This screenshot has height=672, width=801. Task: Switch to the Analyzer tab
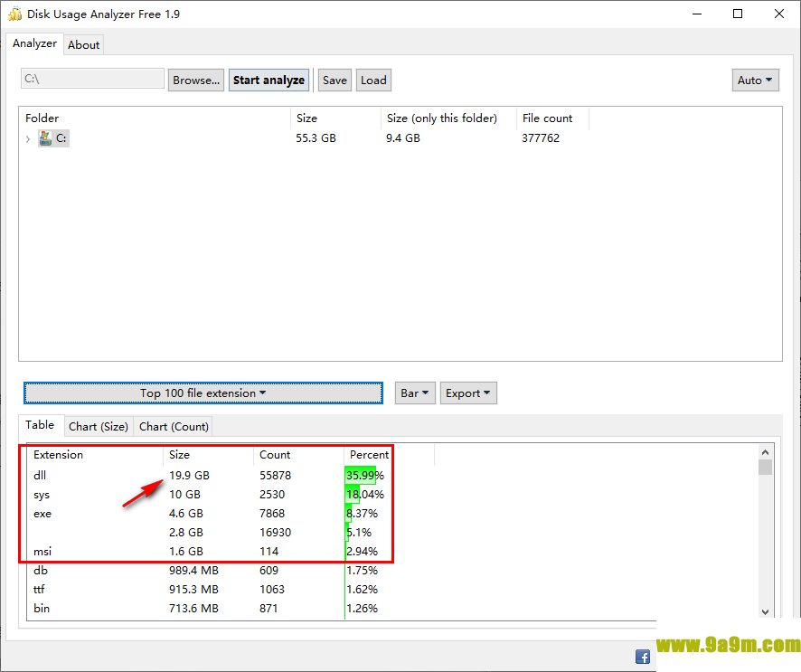(34, 43)
